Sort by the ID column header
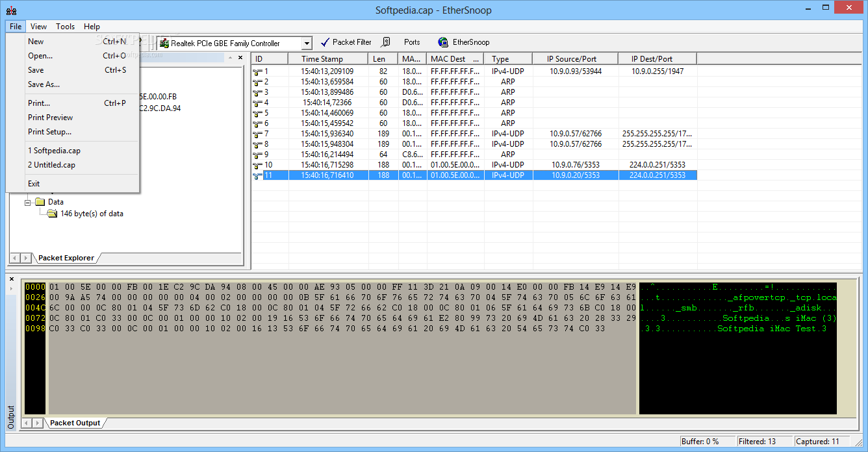This screenshot has width=868, height=452. [x=270, y=59]
